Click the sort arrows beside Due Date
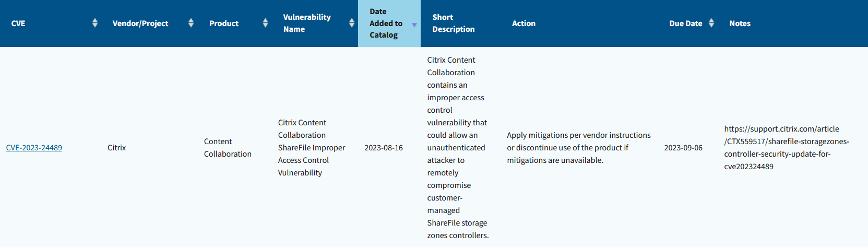This screenshot has width=868, height=248. (711, 23)
